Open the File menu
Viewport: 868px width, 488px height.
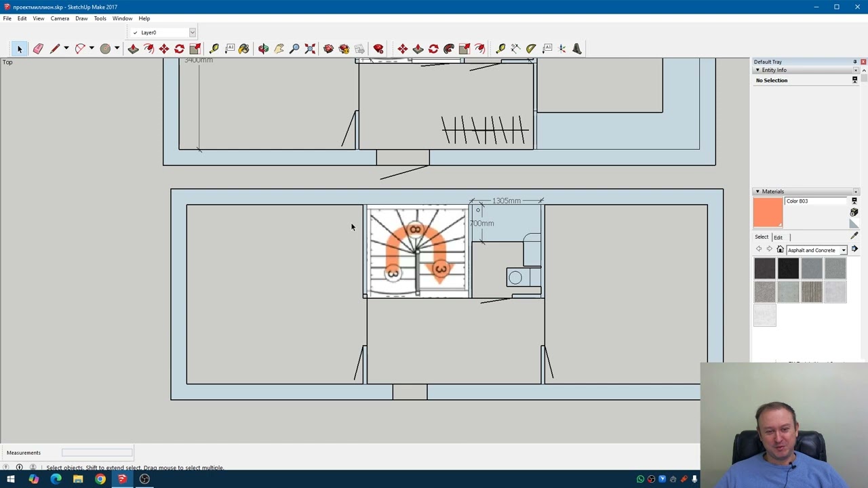(7, 18)
